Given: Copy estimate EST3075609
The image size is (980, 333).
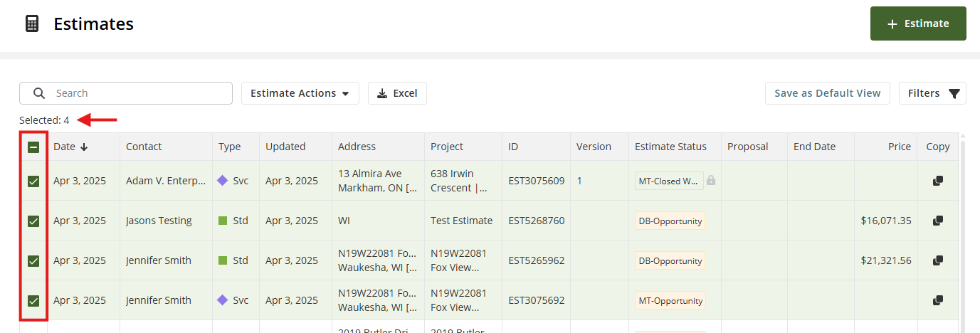Looking at the screenshot, I should click(x=938, y=181).
